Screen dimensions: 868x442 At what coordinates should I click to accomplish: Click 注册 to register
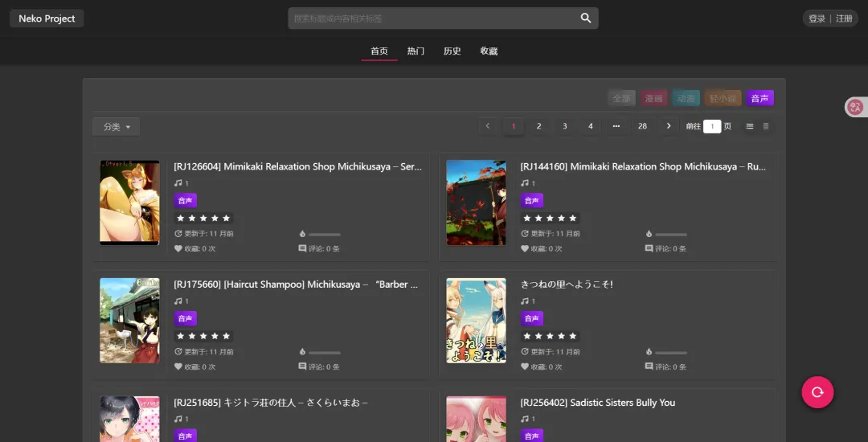[x=844, y=18]
